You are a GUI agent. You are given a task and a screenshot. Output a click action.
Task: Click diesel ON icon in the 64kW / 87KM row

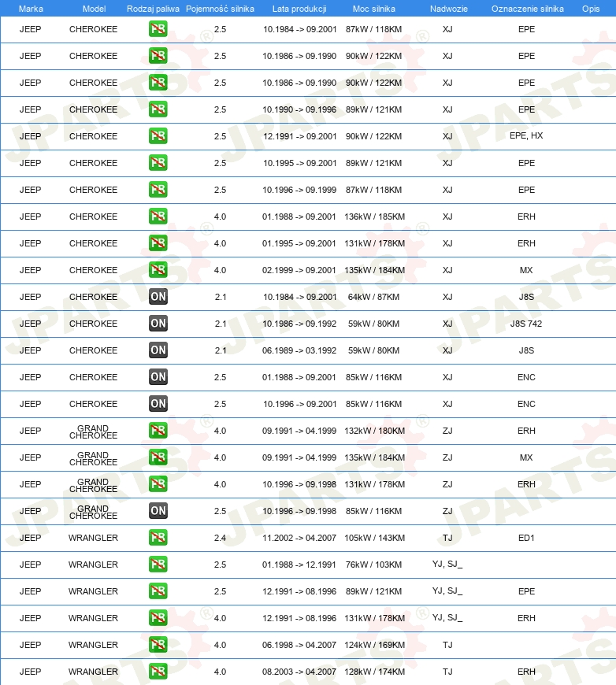(x=158, y=297)
